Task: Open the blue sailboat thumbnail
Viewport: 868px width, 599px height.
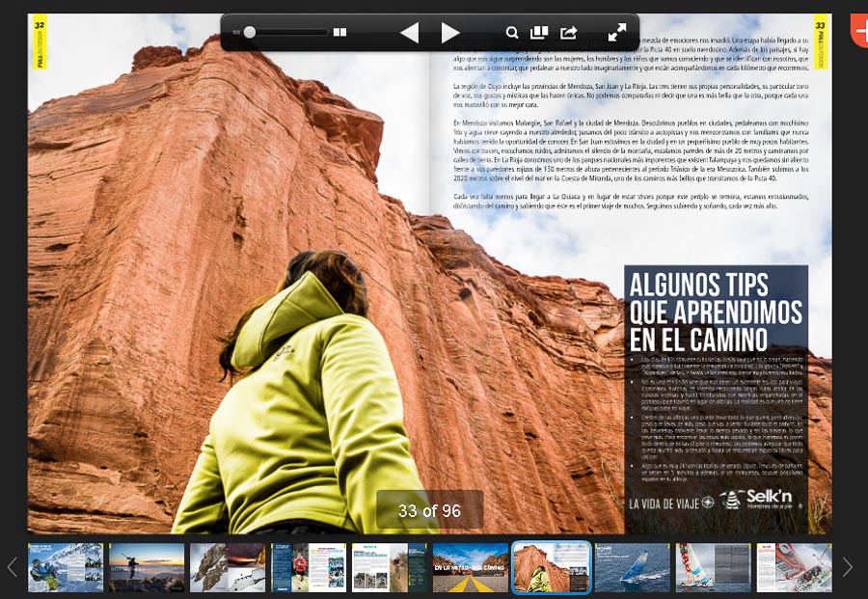Action: 632,567
